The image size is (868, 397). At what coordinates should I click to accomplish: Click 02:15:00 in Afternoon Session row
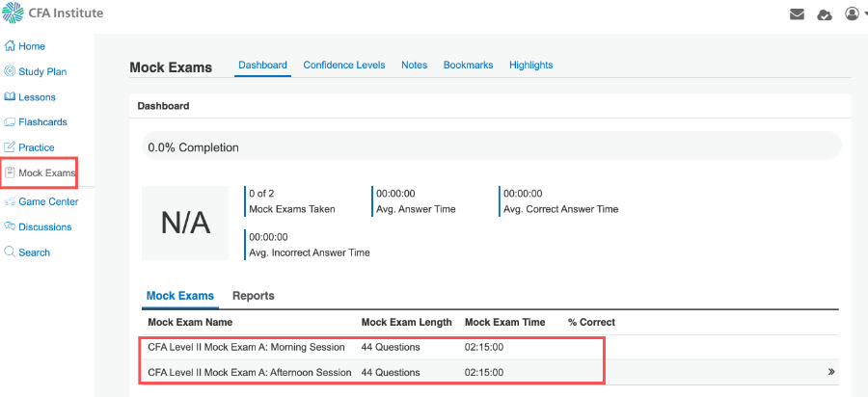484,373
